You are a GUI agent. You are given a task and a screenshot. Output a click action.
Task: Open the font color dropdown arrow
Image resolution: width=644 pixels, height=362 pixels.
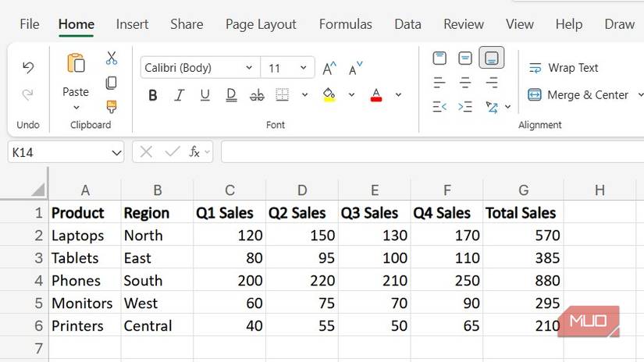coord(398,95)
